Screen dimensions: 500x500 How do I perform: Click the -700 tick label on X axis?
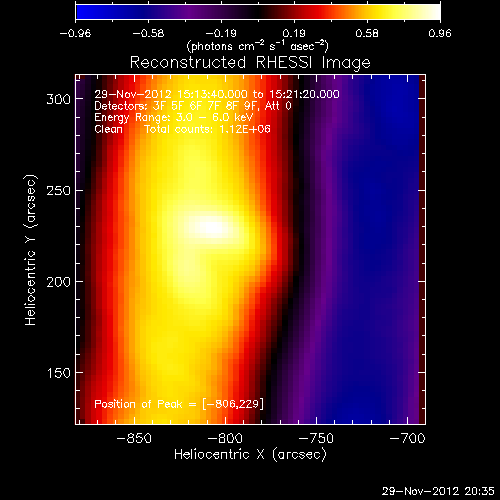pos(407,438)
